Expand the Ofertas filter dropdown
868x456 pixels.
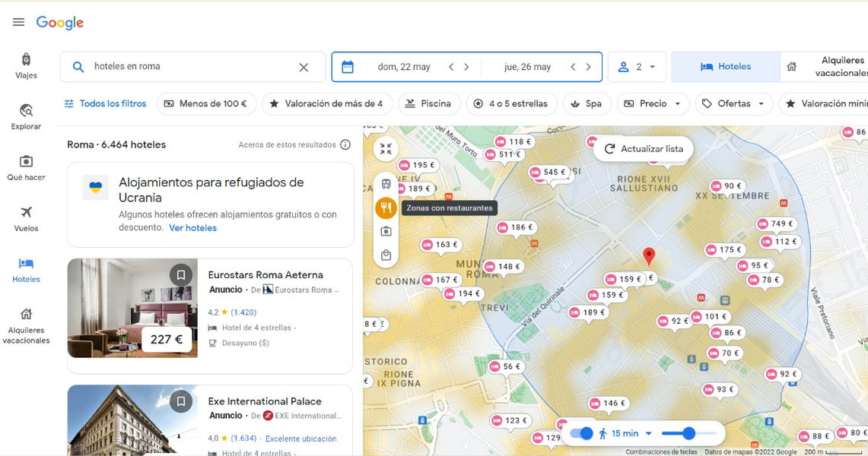point(734,103)
